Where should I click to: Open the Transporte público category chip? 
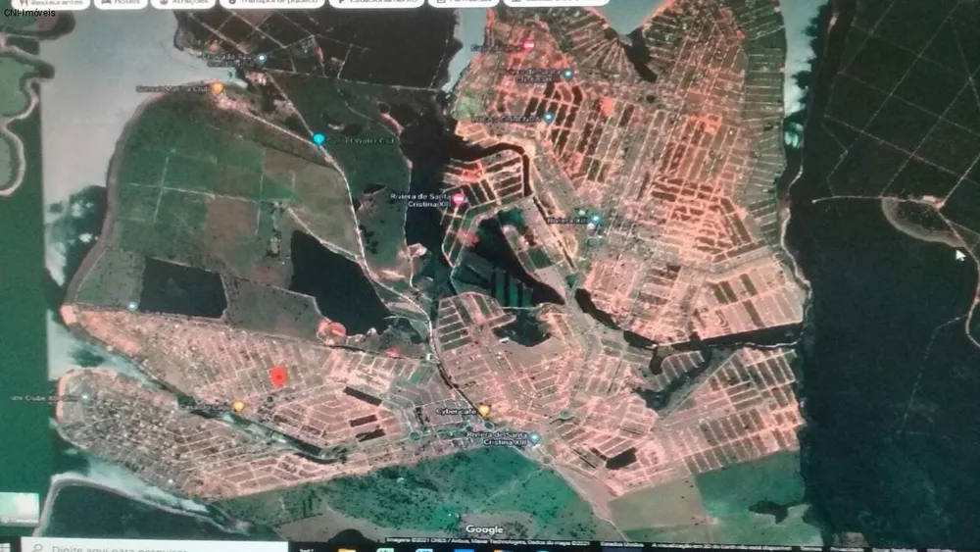[272, 3]
